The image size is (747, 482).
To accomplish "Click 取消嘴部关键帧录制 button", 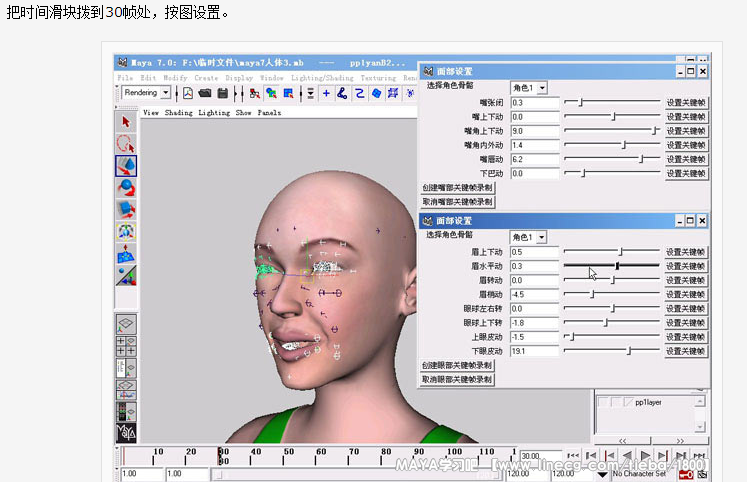I will [x=457, y=202].
